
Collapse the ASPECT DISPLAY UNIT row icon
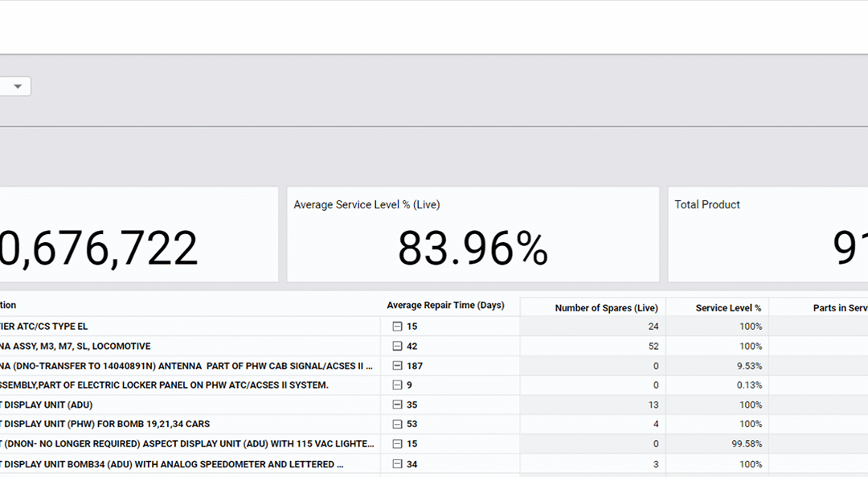tap(397, 443)
